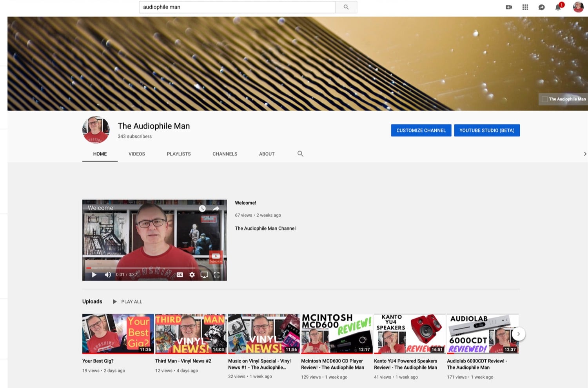Viewport: 588px width, 388px height.
Task: Click the Third Man - Vinyl News #2 title
Action: [183, 361]
